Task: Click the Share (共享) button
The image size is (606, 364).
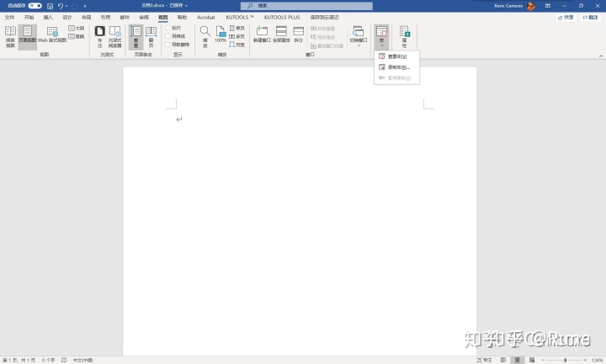Action: point(566,18)
